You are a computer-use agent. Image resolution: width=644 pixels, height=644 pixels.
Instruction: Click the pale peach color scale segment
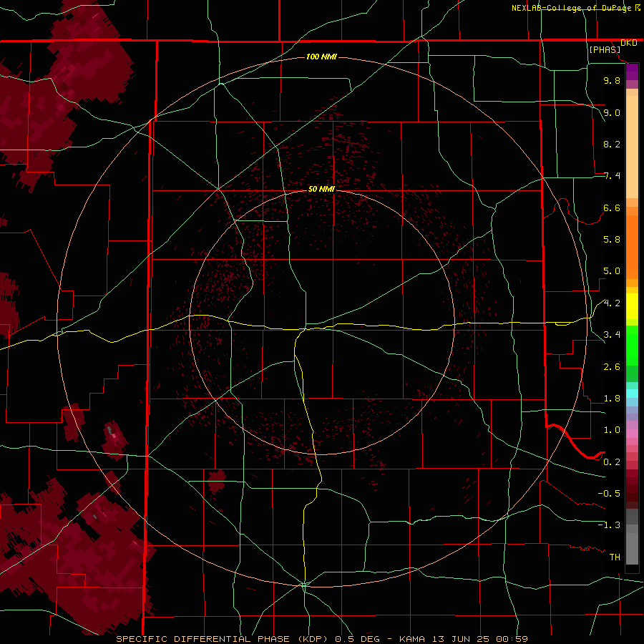coord(632,147)
